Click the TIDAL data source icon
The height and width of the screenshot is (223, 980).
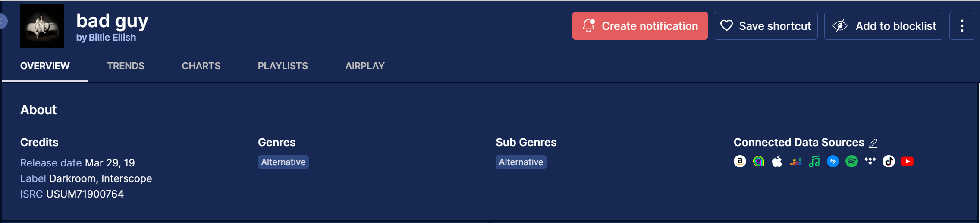coord(870,161)
